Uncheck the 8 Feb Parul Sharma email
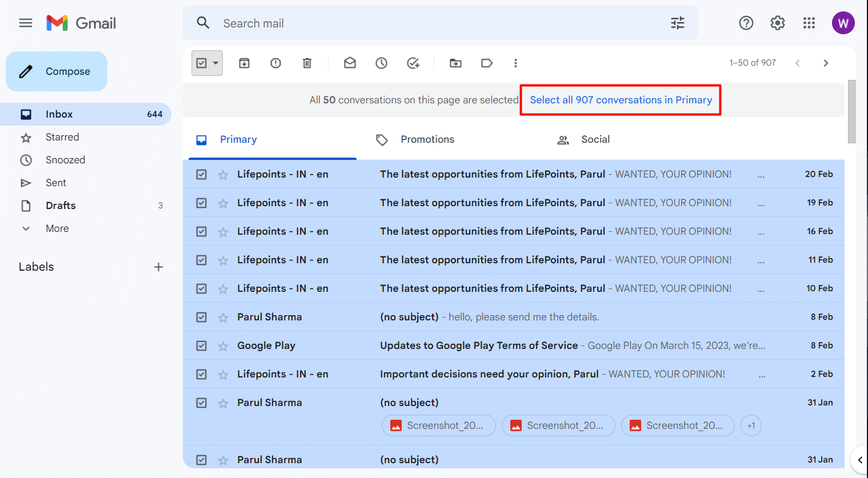This screenshot has height=478, width=868. tap(201, 317)
